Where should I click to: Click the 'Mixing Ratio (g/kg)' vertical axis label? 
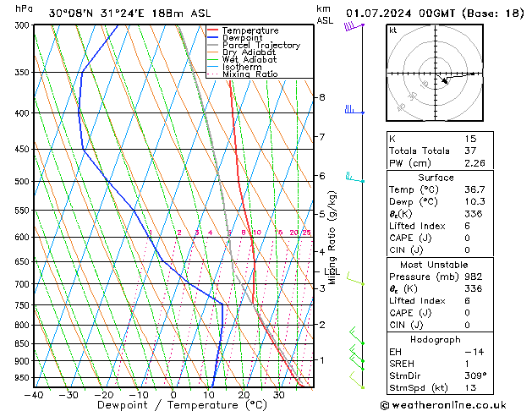(332, 238)
